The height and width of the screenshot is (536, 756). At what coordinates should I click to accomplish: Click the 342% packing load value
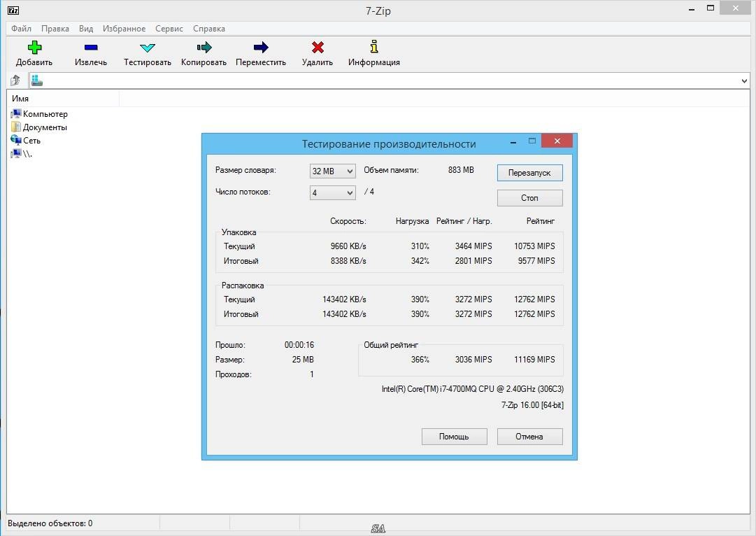pyautogui.click(x=420, y=261)
